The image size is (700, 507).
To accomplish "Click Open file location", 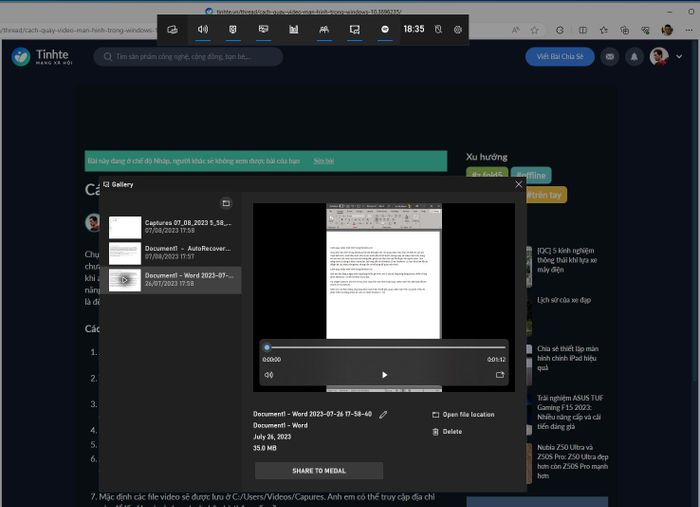I will coord(463,415).
